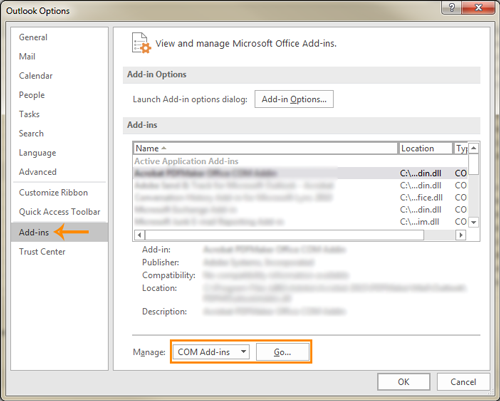Click the horizontal scroll left arrow

tap(139, 235)
